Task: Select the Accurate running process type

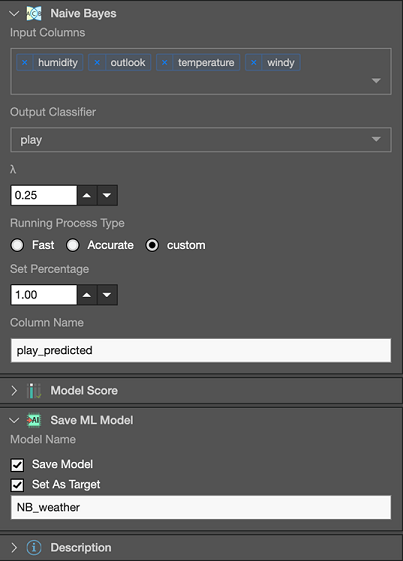Action: pos(73,245)
